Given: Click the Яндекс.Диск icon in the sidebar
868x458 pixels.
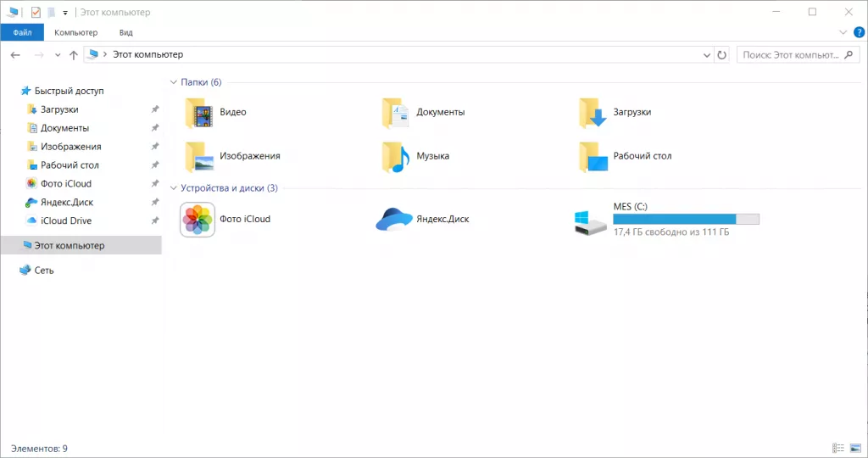Looking at the screenshot, I should pyautogui.click(x=31, y=202).
